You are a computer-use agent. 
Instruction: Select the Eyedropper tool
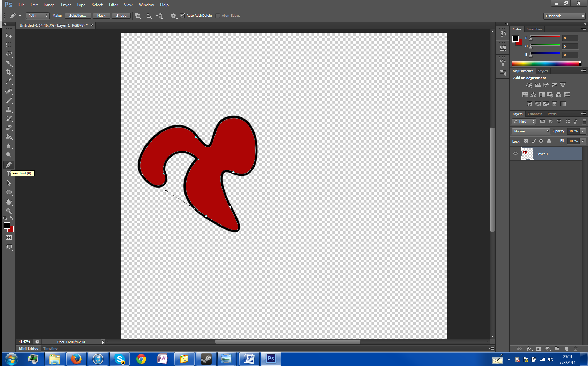click(x=9, y=82)
